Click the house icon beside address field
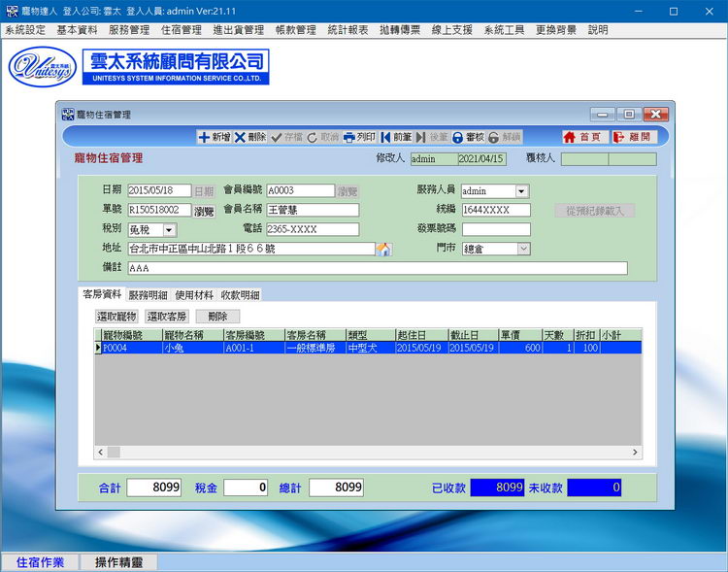Viewport: 728px width, 572px height. coord(383,250)
